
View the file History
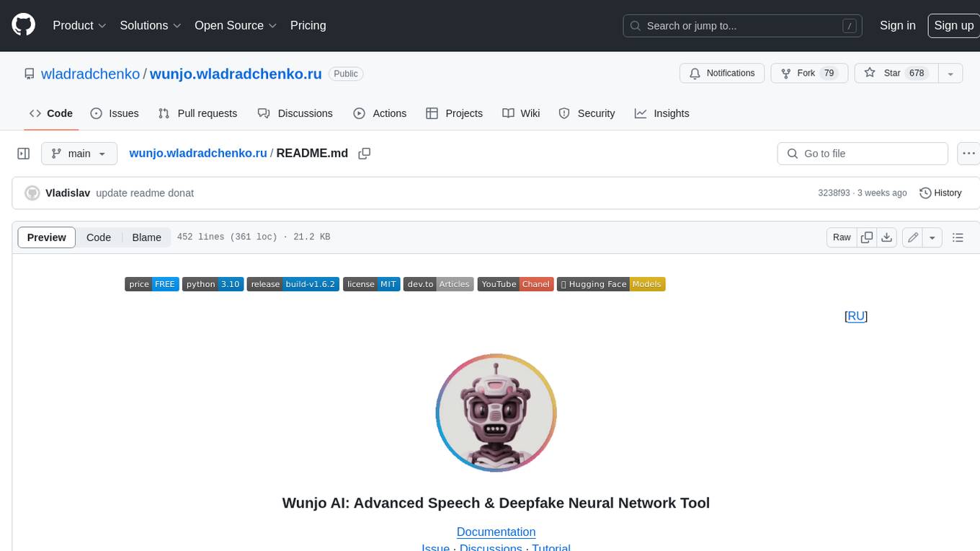pyautogui.click(x=940, y=193)
